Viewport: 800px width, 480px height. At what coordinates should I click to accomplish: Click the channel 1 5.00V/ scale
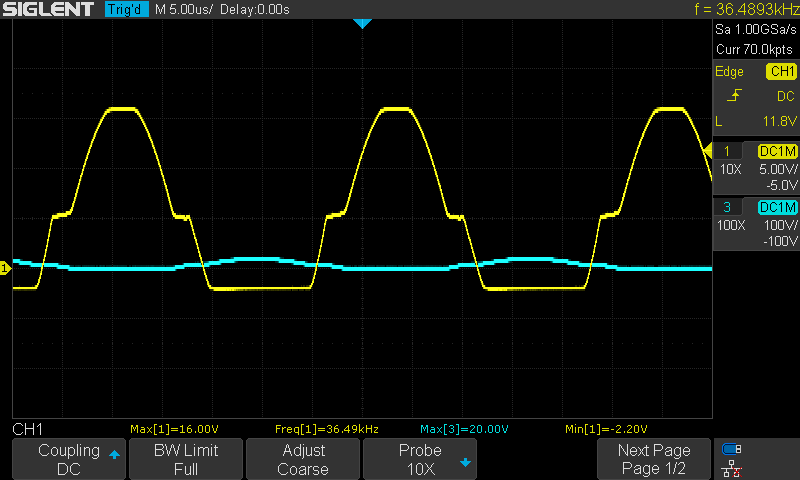click(778, 170)
